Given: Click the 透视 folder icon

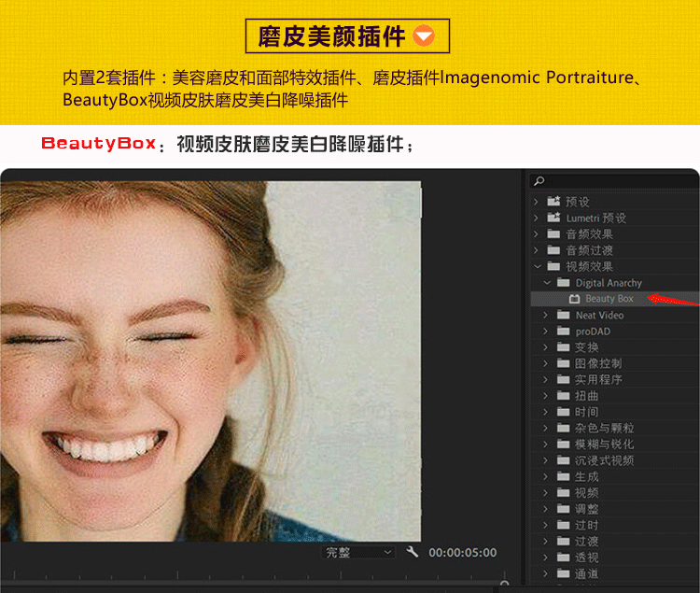Looking at the screenshot, I should pos(564,558).
